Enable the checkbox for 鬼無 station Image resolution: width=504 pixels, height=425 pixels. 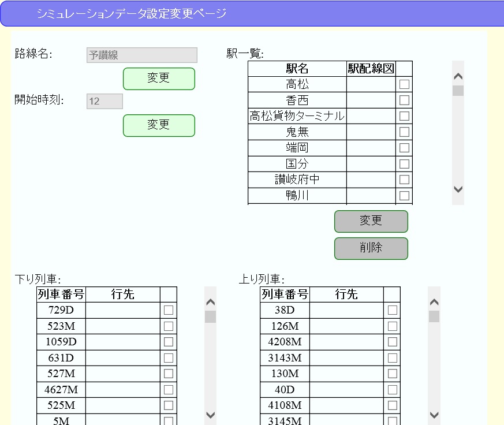(x=404, y=131)
